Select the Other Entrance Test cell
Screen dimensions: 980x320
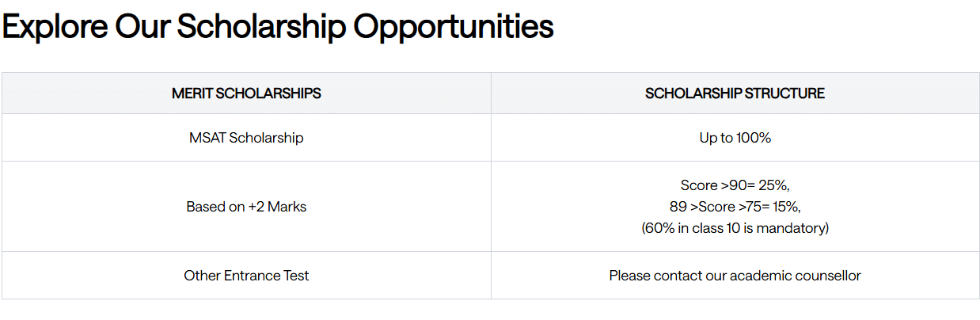246,276
